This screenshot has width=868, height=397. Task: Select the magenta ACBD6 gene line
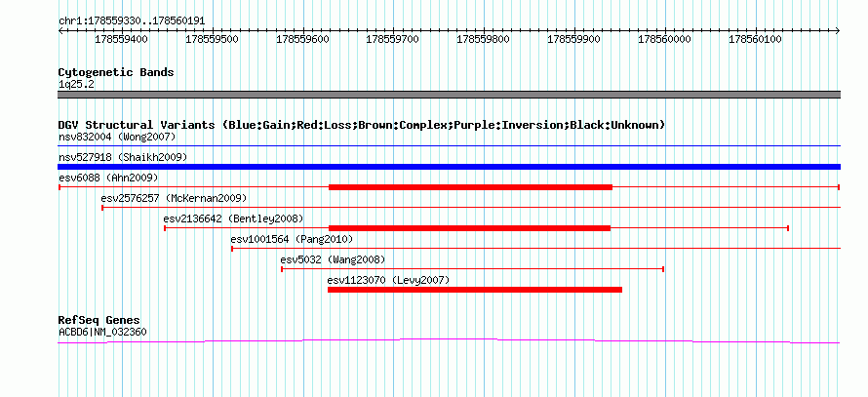(x=449, y=341)
